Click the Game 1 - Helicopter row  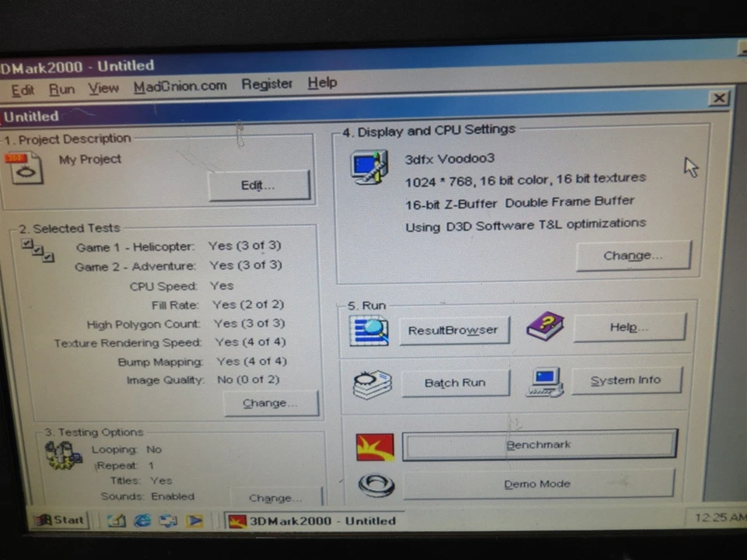click(179, 247)
